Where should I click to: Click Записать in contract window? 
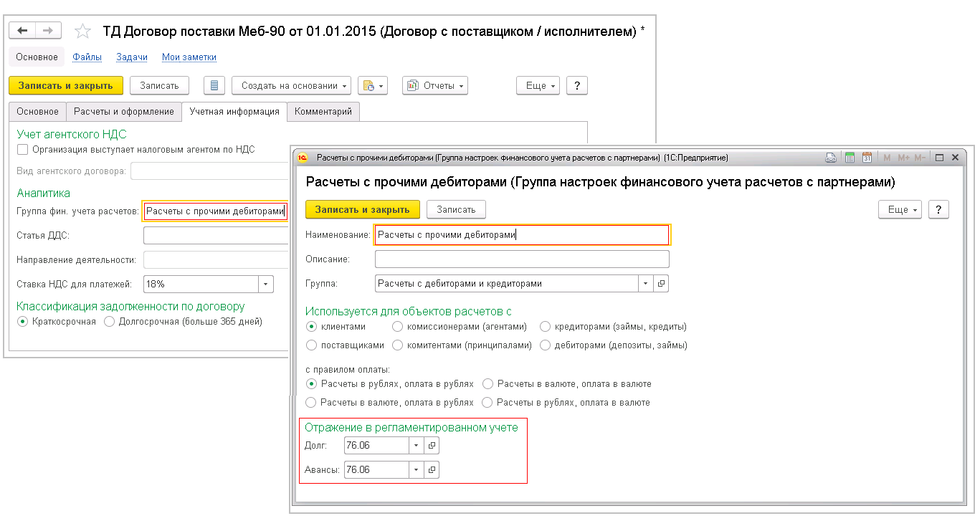click(x=159, y=85)
